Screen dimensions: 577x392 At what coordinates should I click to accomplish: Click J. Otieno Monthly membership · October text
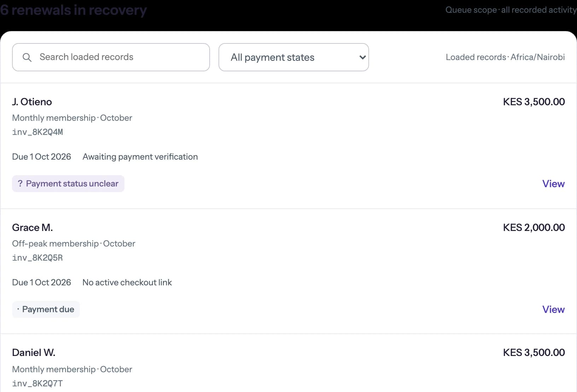[x=72, y=118]
